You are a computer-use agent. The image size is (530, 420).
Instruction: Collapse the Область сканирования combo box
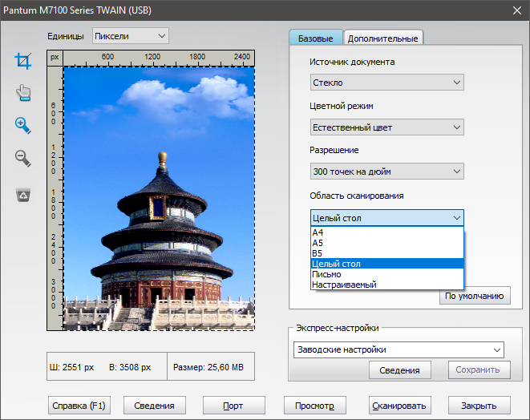click(x=387, y=218)
